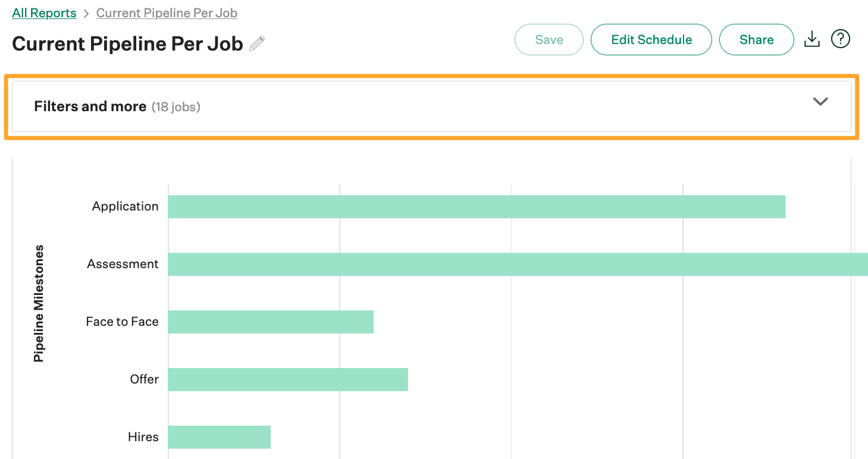This screenshot has height=459, width=868.
Task: Open the filters area showing 18 jobs
Action: (x=176, y=106)
